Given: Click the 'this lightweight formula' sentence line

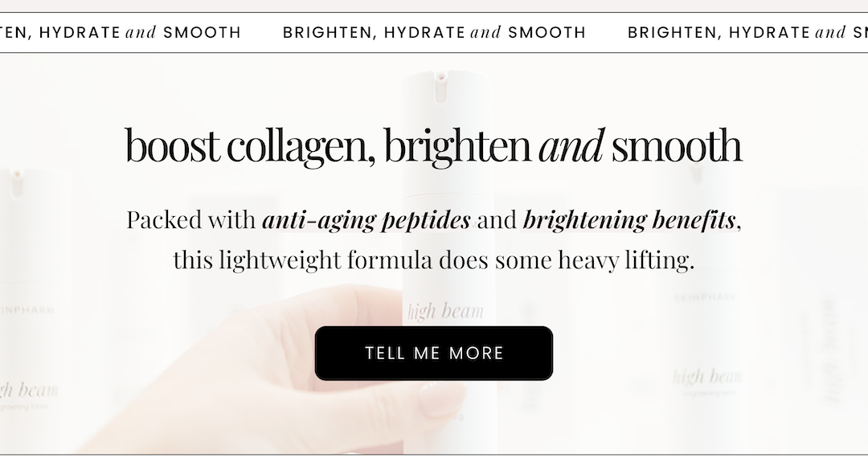Looking at the screenshot, I should click(x=433, y=260).
